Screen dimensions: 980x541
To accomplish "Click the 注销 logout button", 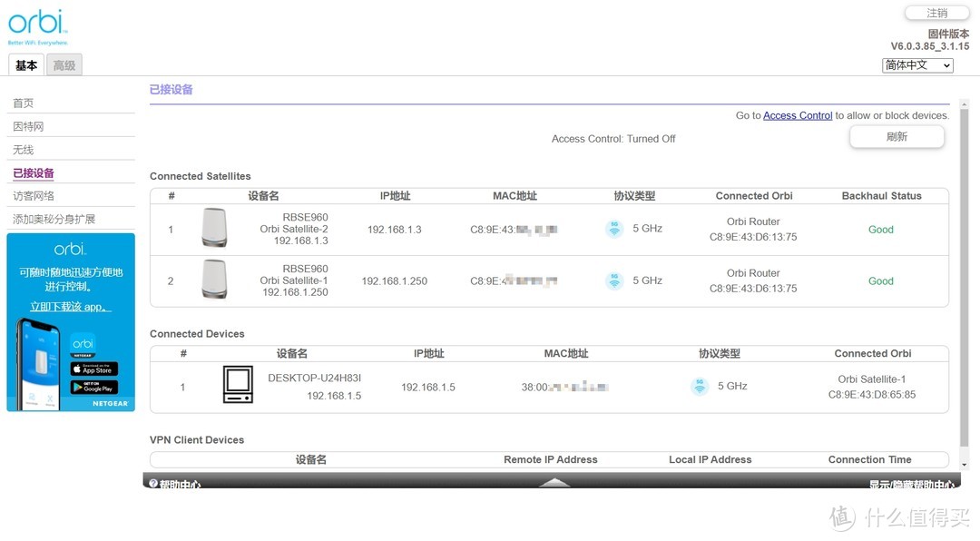I will [936, 12].
